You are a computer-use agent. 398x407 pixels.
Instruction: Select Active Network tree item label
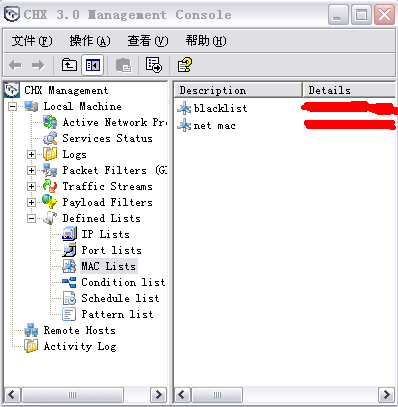[x=114, y=122]
